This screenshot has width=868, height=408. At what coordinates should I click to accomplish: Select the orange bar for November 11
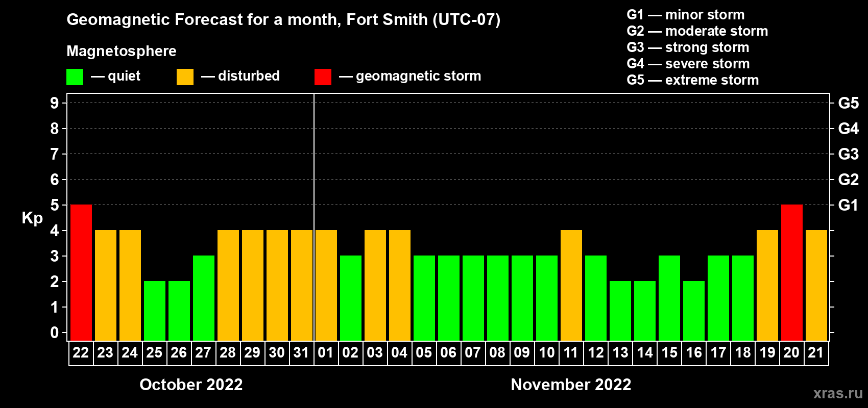pos(571,285)
